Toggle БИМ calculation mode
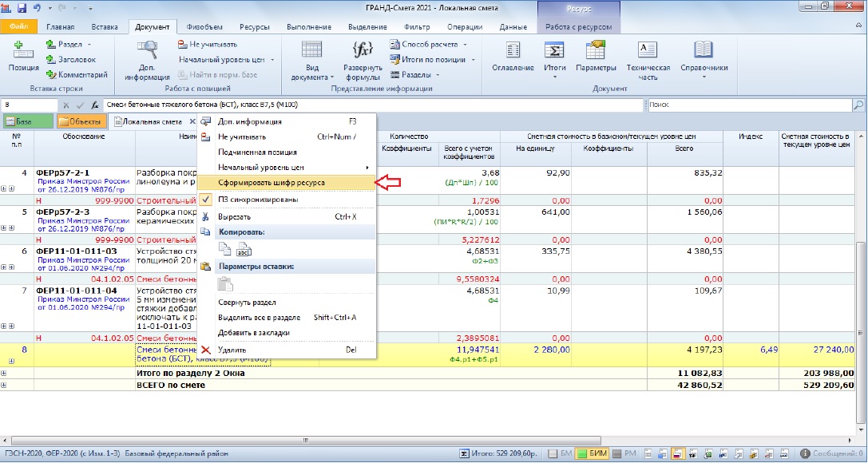This screenshot has height=463, width=868. point(592,454)
